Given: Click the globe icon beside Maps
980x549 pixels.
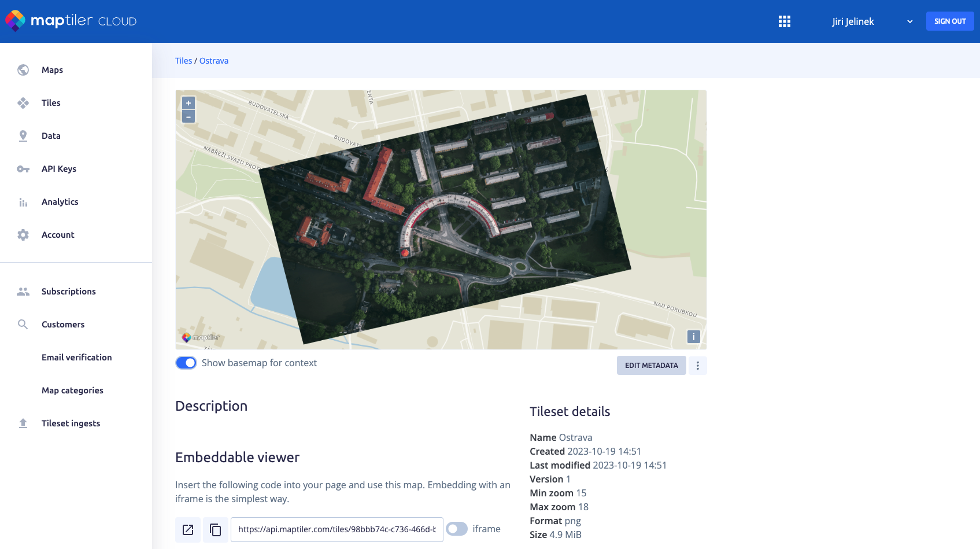Looking at the screenshot, I should tap(23, 70).
